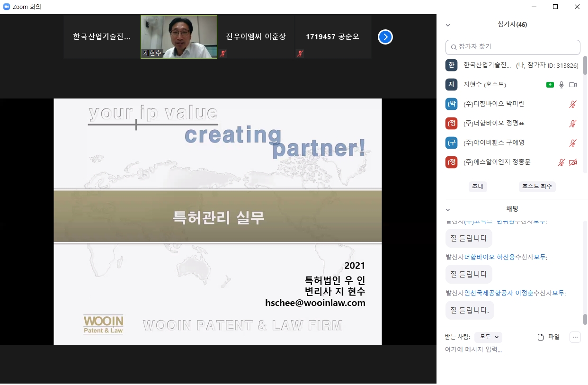
Task: Click 지현수's green screen-share icon
Action: (550, 85)
